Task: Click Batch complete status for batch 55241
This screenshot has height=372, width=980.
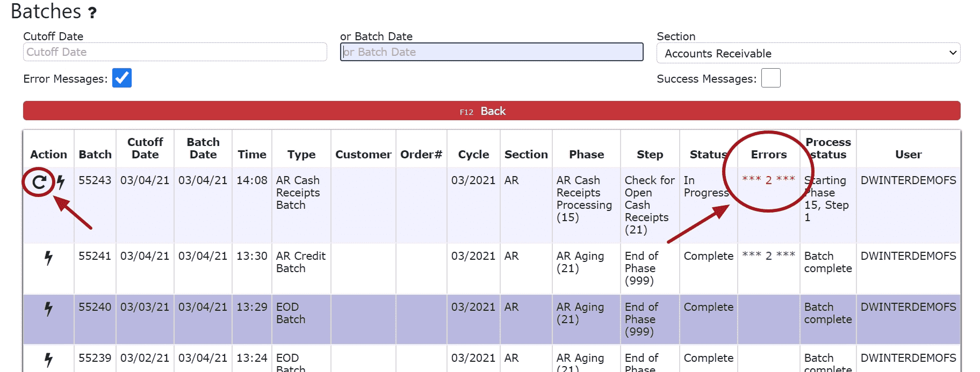Action: coord(828,262)
